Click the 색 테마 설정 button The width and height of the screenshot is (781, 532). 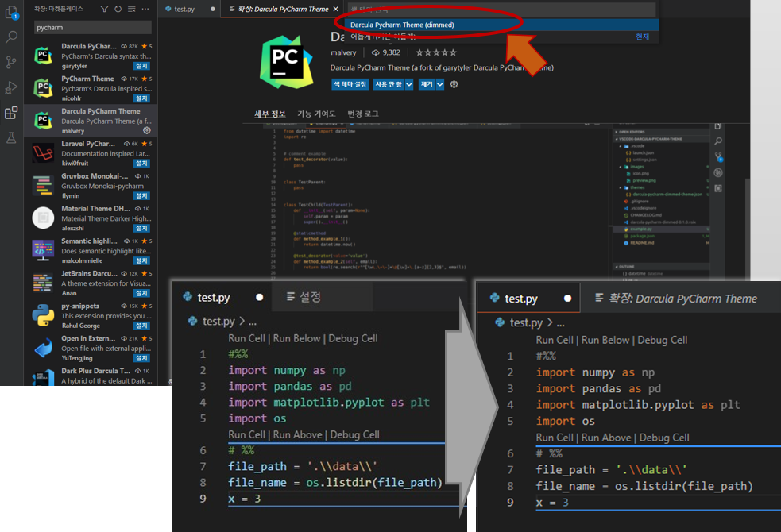[x=350, y=84]
